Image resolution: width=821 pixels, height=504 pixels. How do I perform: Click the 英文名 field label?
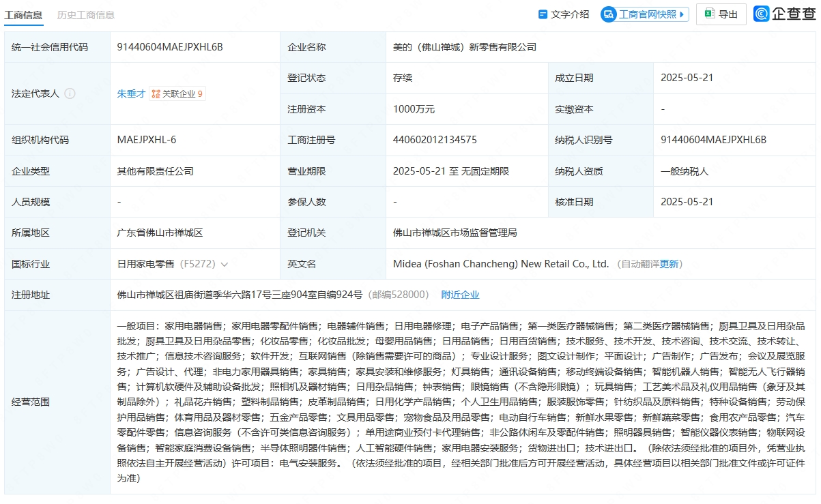[302, 264]
